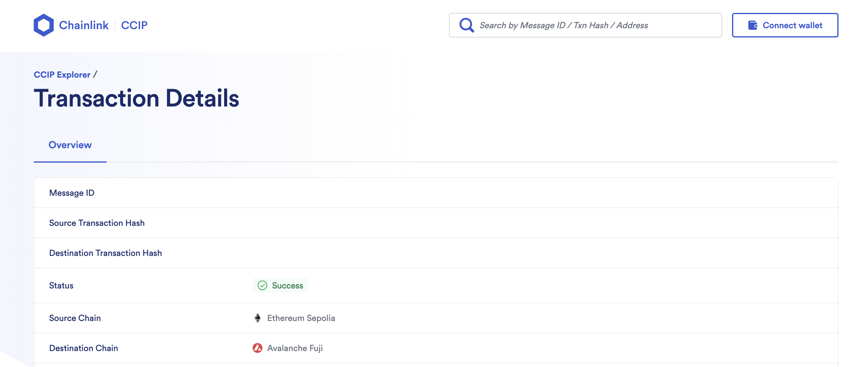Click the Destination Transaction Hash row
The image size is (868, 367).
(106, 253)
